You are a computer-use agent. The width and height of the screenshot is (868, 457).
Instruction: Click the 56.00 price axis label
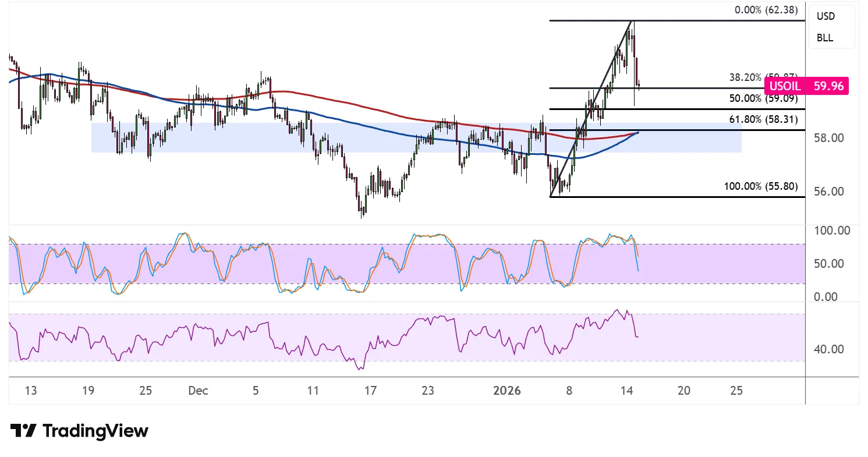pyautogui.click(x=829, y=192)
